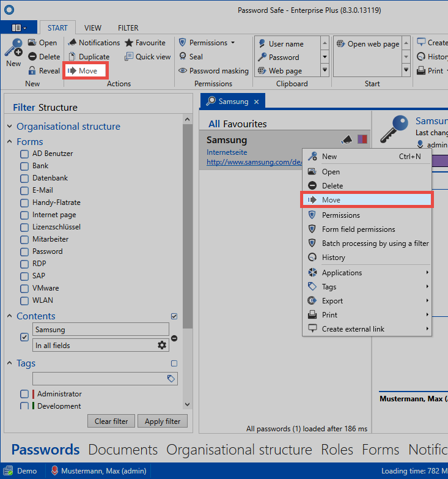Viewport: 448px width, 479px height.
Task: Click Open web page in Start group
Action: [368, 43]
